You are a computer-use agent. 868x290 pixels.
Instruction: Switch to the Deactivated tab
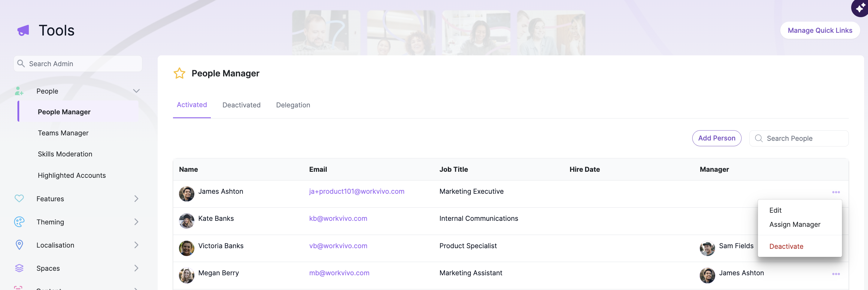[x=241, y=105]
